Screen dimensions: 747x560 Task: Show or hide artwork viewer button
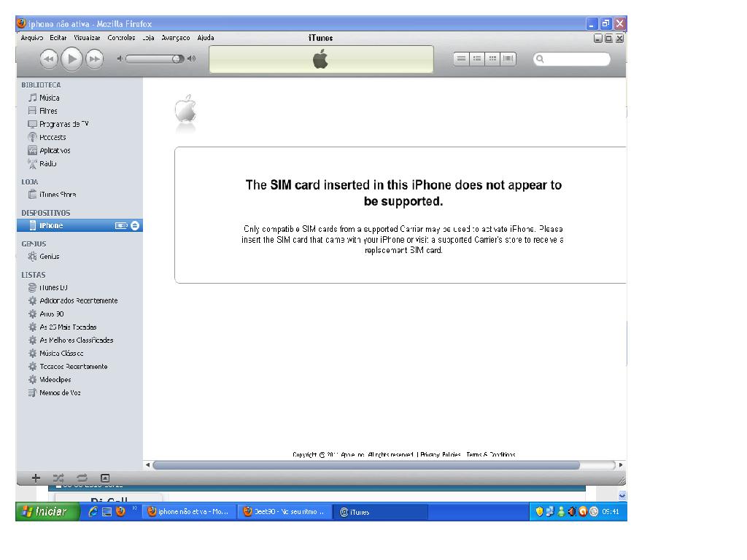(x=105, y=478)
